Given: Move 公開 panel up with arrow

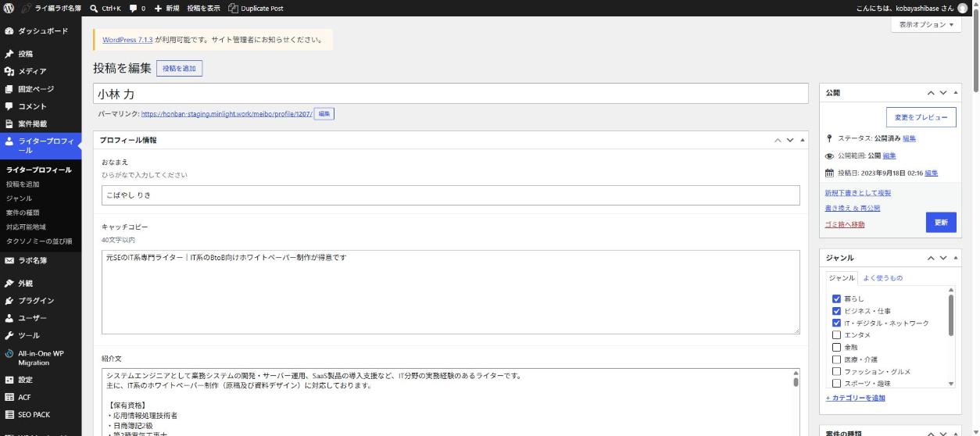Looking at the screenshot, I should click(x=931, y=93).
